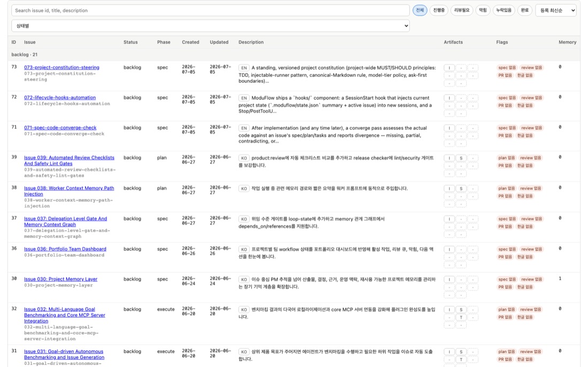Image resolution: width=588 pixels, height=367 pixels.
Task: Click the I artifact badge for Issue 038
Action: click(449, 189)
